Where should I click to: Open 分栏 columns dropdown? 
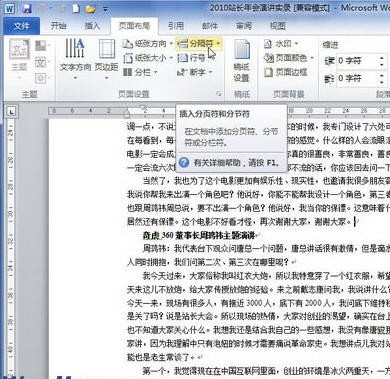[140, 72]
